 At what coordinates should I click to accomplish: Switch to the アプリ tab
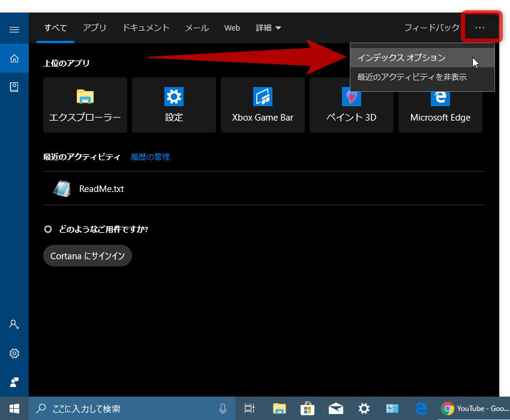tap(95, 28)
